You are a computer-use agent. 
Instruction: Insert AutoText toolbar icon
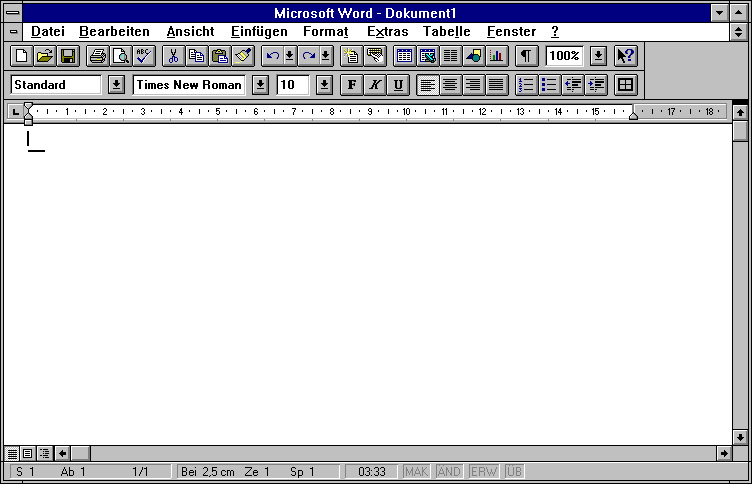[x=375, y=56]
